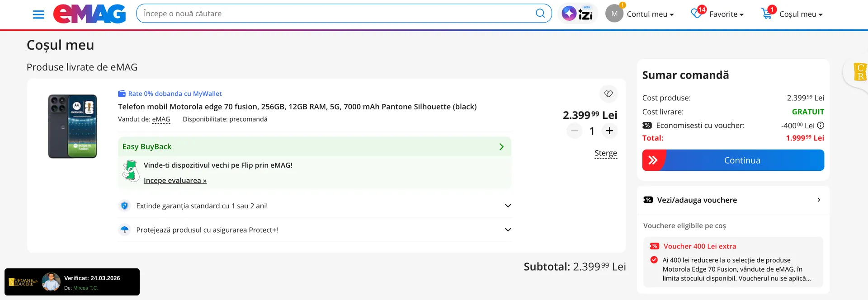Click the eMAG logo
This screenshot has height=300, width=868.
(90, 14)
